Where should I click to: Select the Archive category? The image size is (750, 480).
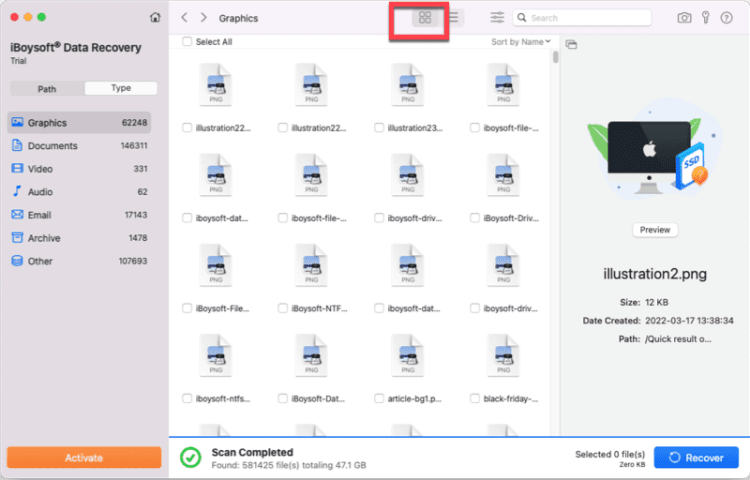click(44, 238)
